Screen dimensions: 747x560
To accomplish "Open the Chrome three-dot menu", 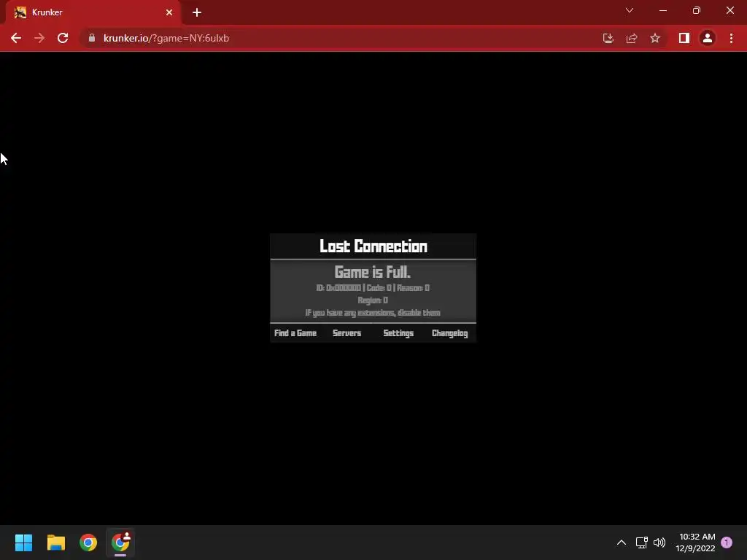I will 731,38.
